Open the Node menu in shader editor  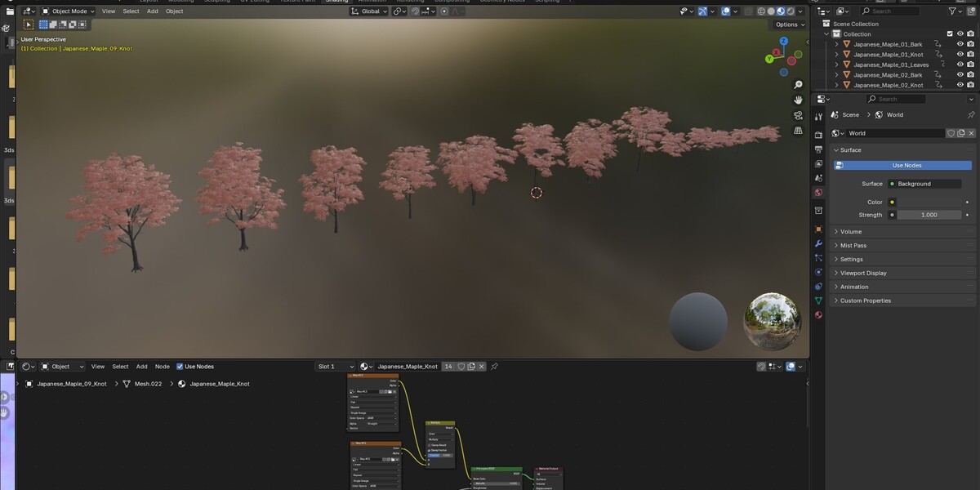pyautogui.click(x=163, y=367)
